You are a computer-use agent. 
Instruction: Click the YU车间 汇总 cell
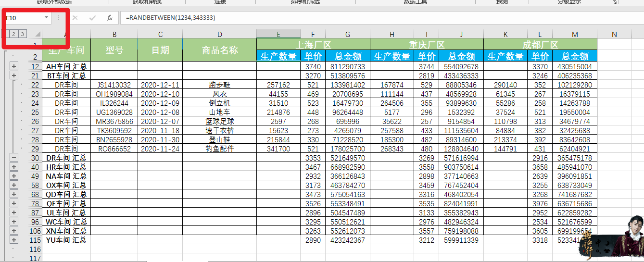[x=66, y=240]
